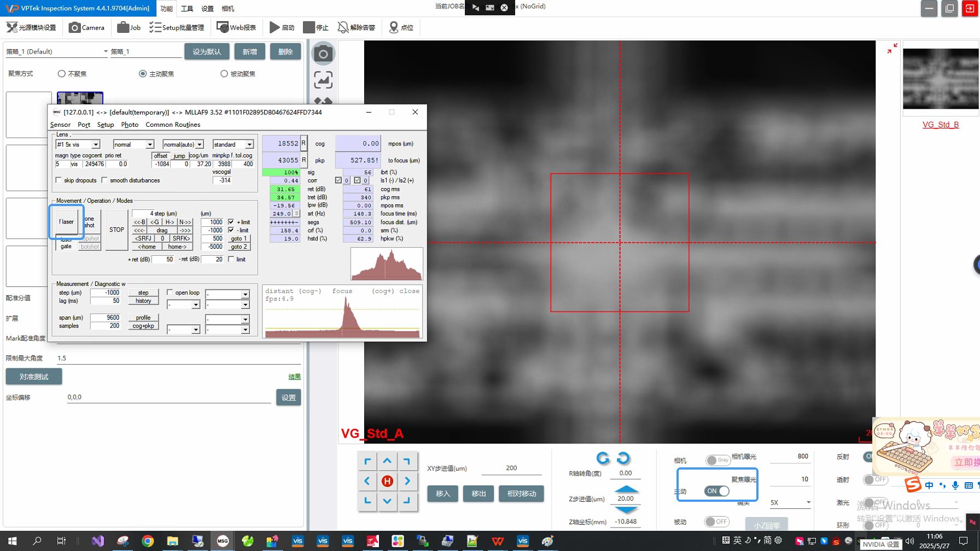
Task: Raise Z axis with the up triangle
Action: pos(626,489)
